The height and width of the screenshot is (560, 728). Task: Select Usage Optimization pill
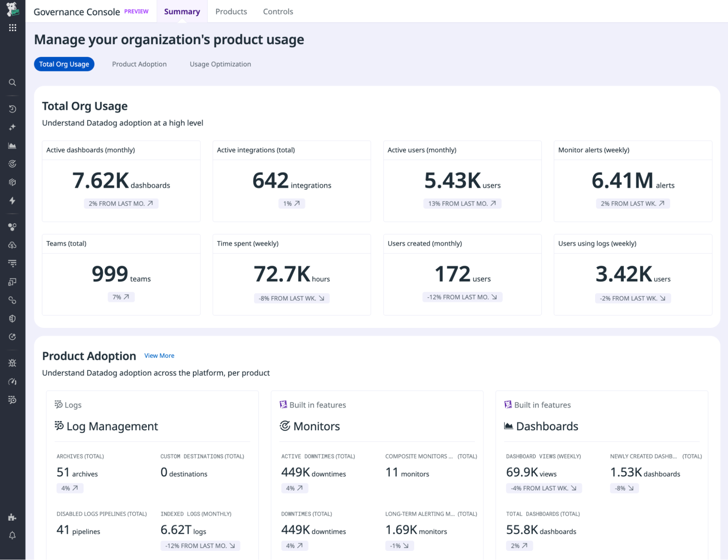click(220, 64)
